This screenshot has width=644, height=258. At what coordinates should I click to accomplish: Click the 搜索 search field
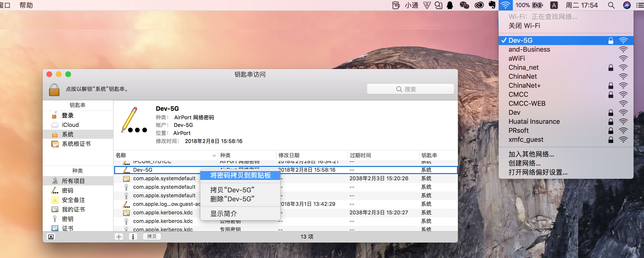point(410,89)
